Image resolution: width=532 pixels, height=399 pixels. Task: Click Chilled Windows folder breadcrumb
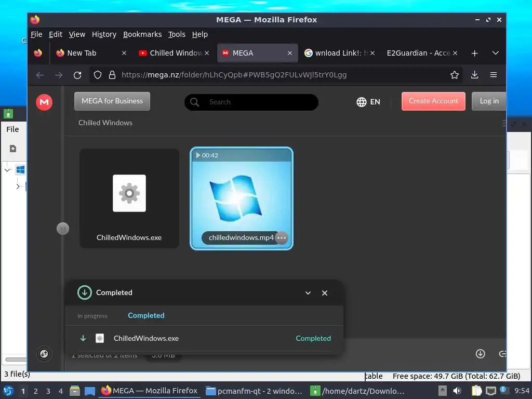(105, 123)
